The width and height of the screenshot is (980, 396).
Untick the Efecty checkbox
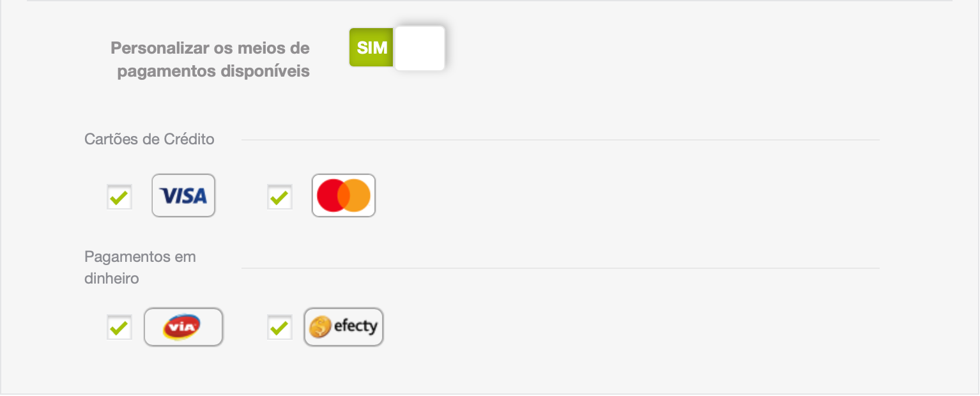[x=279, y=328]
